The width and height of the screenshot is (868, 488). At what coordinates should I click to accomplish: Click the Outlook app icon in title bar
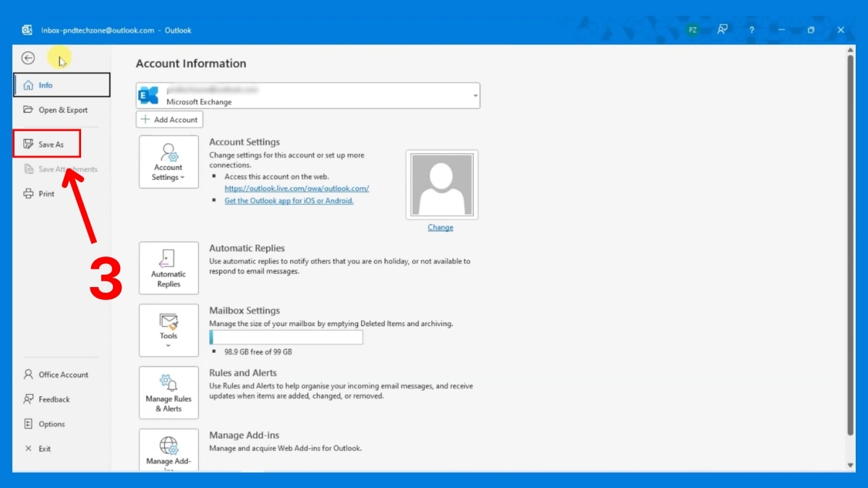click(27, 30)
